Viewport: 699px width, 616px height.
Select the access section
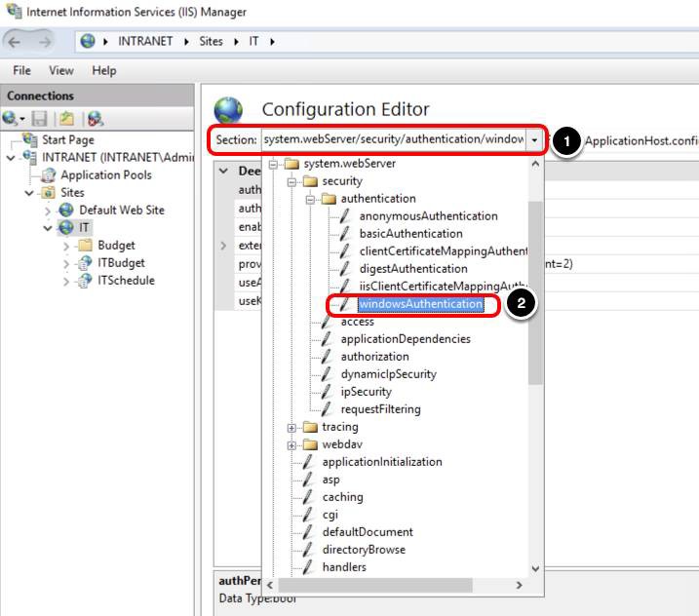pyautogui.click(x=357, y=322)
